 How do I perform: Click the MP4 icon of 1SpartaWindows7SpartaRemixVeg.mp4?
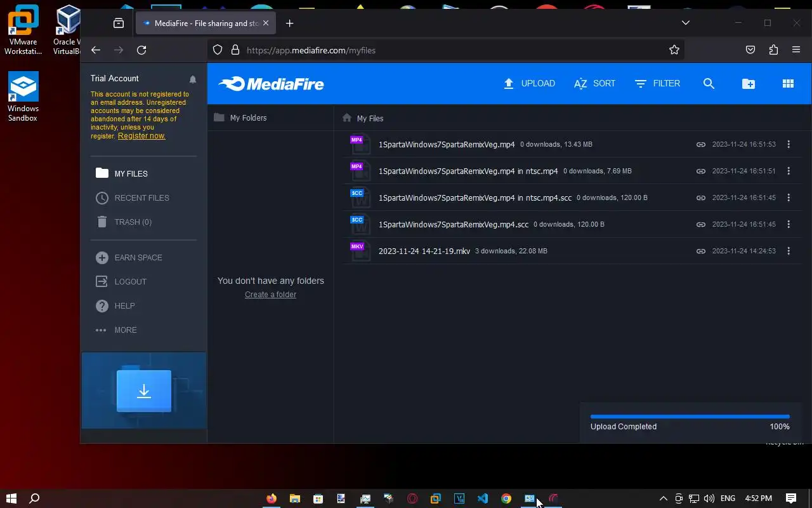coord(360,144)
